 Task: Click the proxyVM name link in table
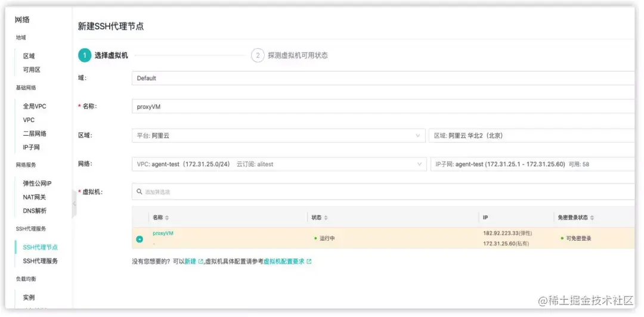coord(163,233)
